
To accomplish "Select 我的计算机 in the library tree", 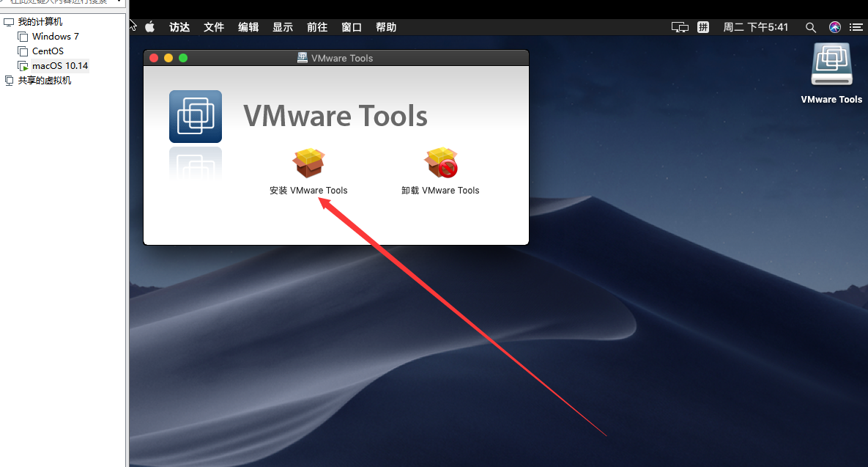I will [40, 21].
